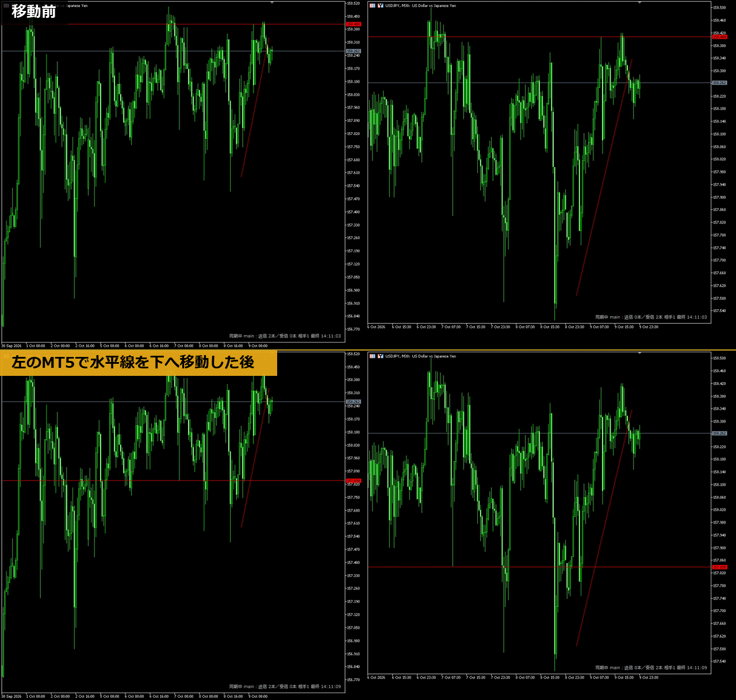
Task: Click the grey 158.262 current price label in the bottom-right chart
Action: tap(719, 433)
